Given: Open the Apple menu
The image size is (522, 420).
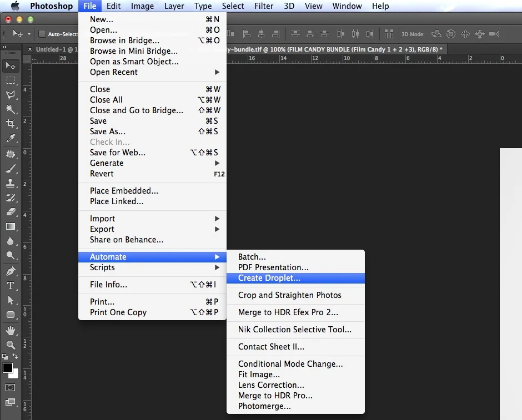Looking at the screenshot, I should pyautogui.click(x=15, y=6).
